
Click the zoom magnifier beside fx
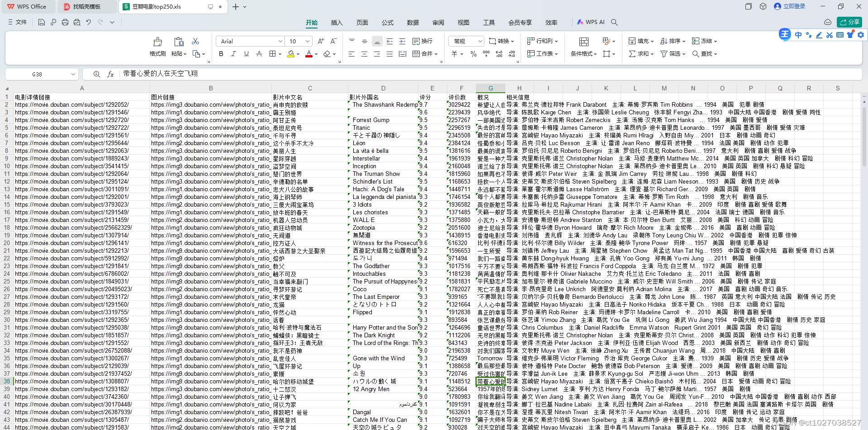tap(96, 74)
